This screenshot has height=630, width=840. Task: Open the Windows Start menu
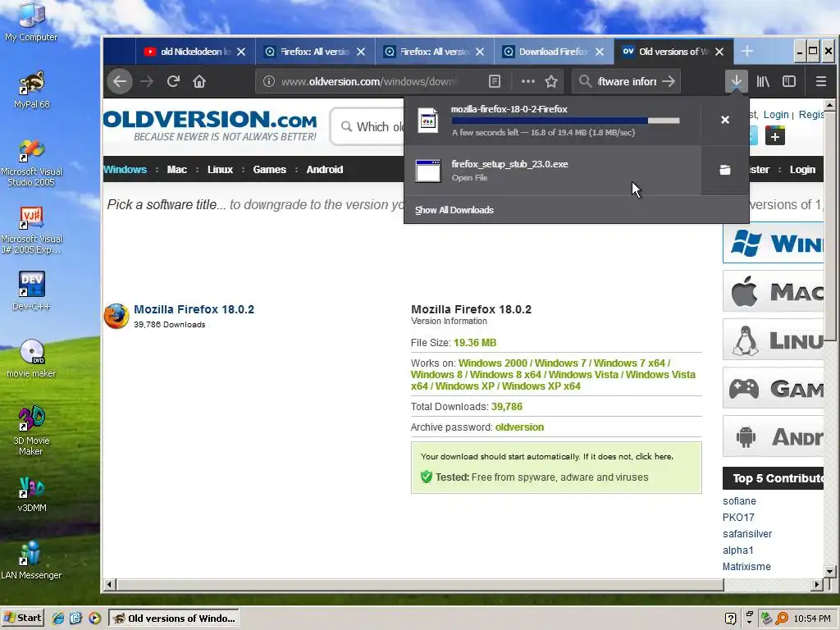22,619
